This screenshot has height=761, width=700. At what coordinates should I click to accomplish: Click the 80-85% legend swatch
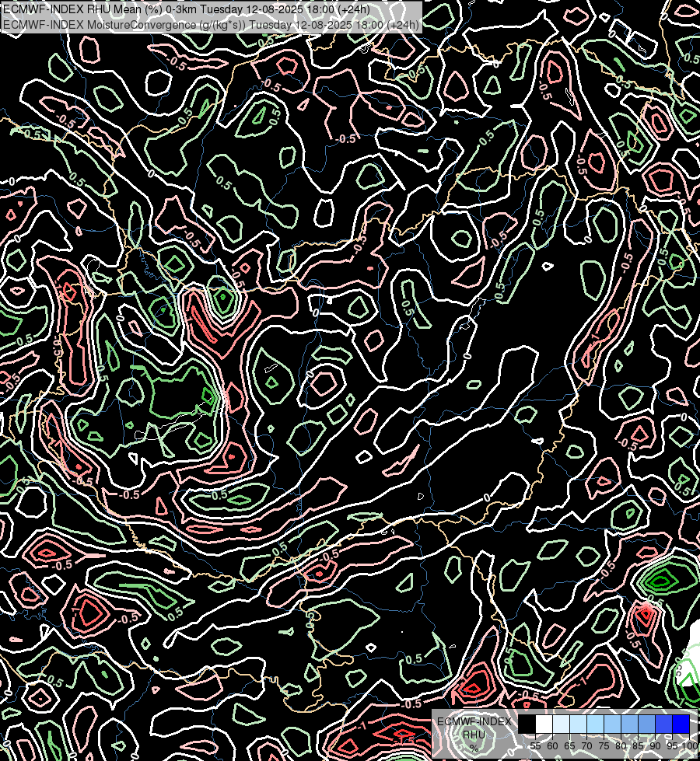tap(629, 724)
